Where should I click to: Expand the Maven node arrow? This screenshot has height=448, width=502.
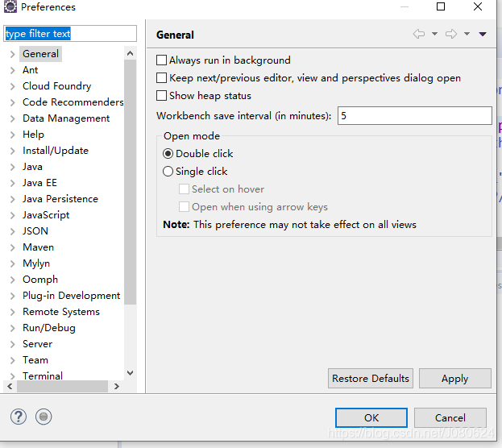(12, 247)
